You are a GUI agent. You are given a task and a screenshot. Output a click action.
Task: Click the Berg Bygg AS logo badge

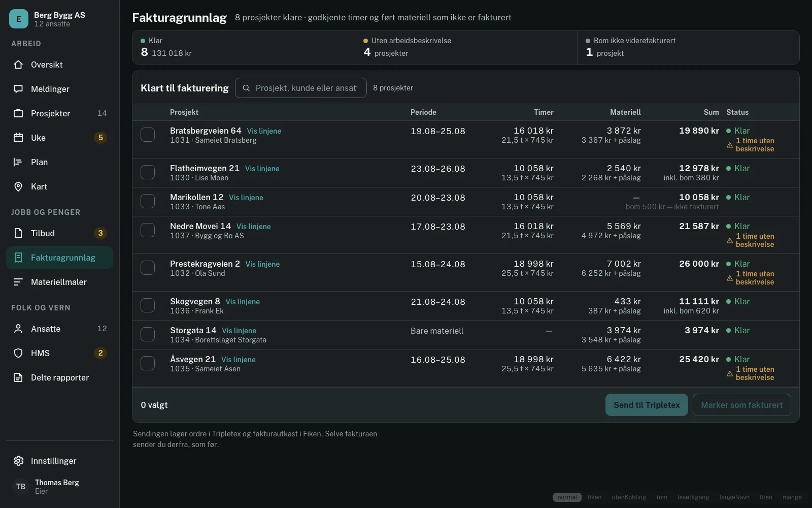(x=19, y=19)
